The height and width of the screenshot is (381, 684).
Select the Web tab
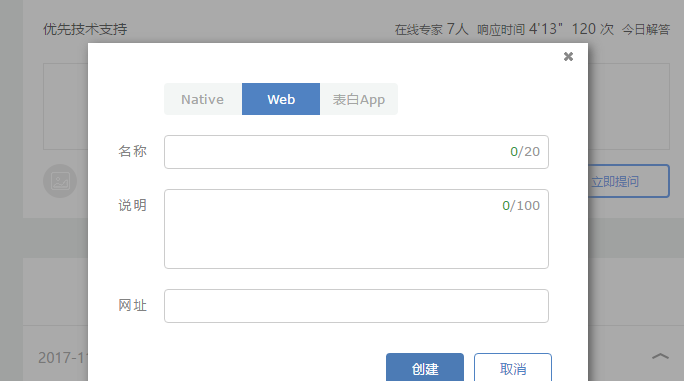pyautogui.click(x=281, y=99)
